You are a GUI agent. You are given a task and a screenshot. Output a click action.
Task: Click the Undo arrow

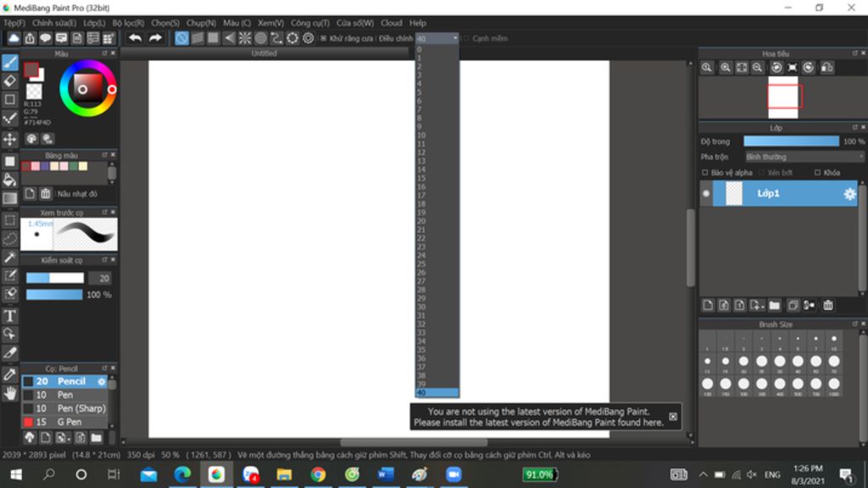click(x=135, y=38)
